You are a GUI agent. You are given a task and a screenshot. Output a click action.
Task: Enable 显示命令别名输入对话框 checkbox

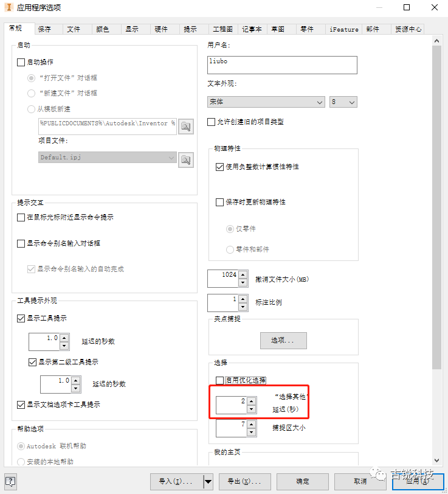21,243
